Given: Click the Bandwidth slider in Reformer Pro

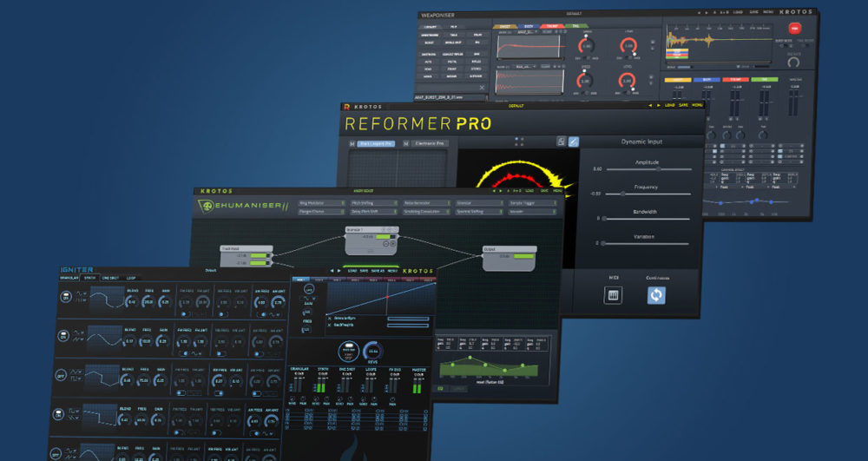Looking at the screenshot, I should point(647,219).
